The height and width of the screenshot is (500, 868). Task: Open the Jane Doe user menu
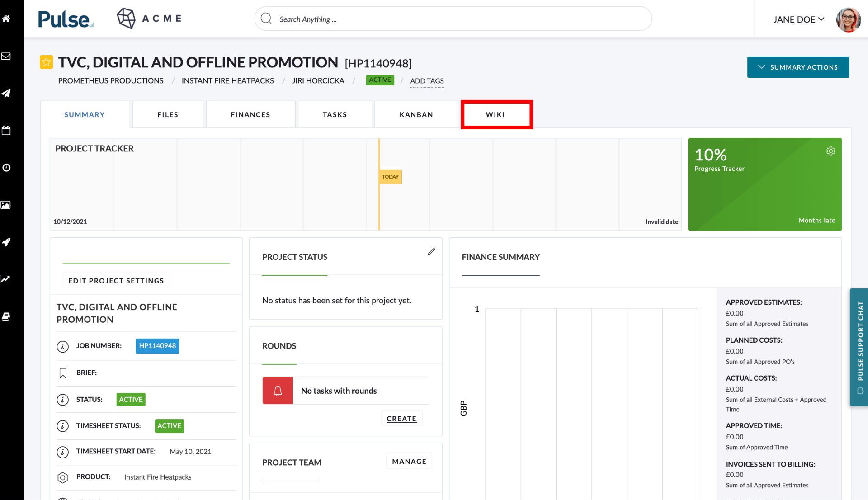tap(798, 19)
